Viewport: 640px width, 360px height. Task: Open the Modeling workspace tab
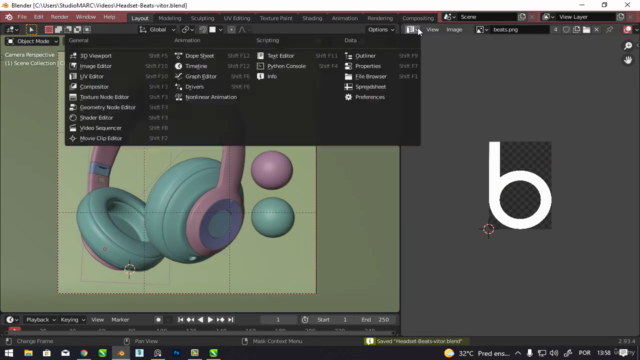point(169,18)
